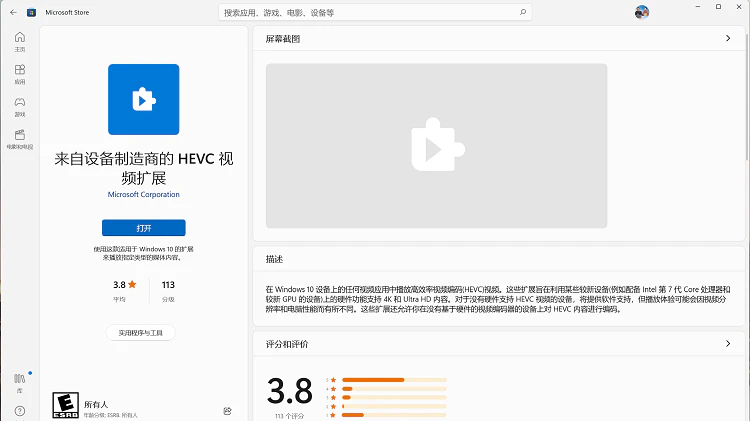Click the search magnifier icon
The width and height of the screenshot is (750, 421).
[523, 12]
